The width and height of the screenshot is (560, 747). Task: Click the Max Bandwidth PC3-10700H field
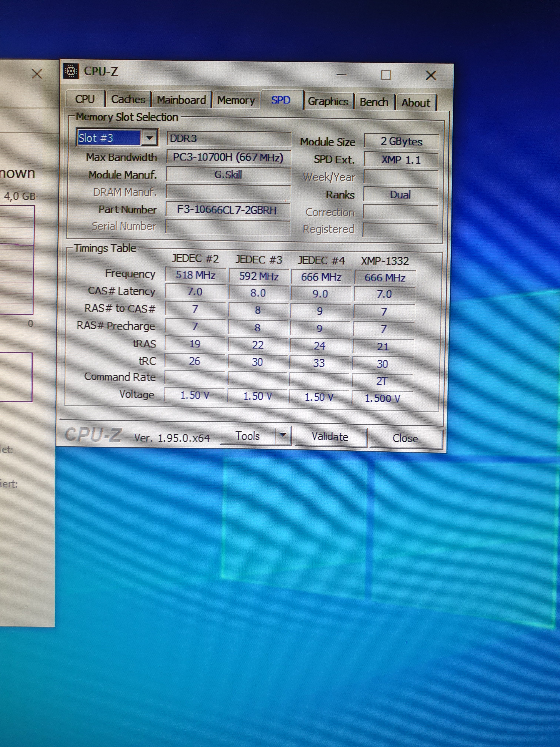coord(228,157)
